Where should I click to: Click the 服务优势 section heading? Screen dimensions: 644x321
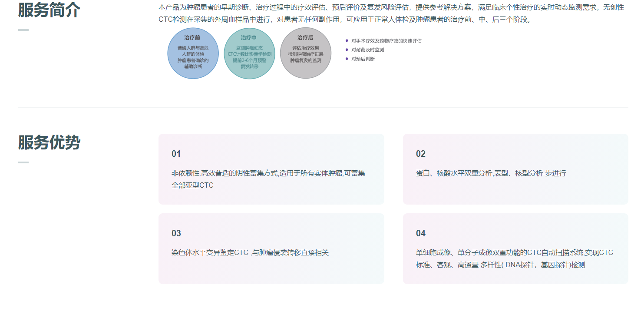49,142
